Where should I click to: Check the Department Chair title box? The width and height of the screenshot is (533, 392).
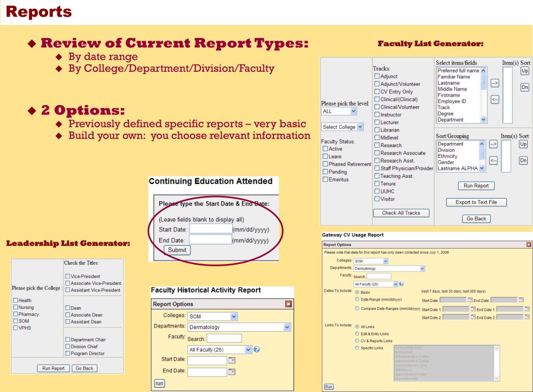(67, 339)
